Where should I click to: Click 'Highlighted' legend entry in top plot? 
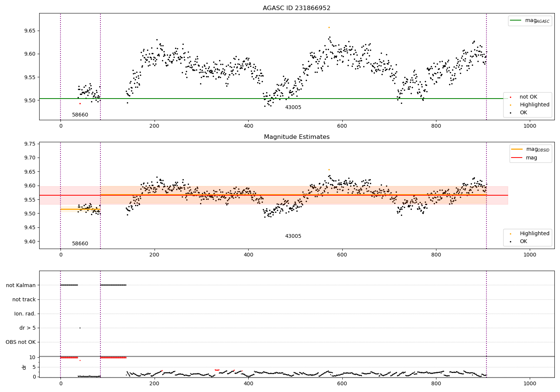pyautogui.click(x=530, y=105)
